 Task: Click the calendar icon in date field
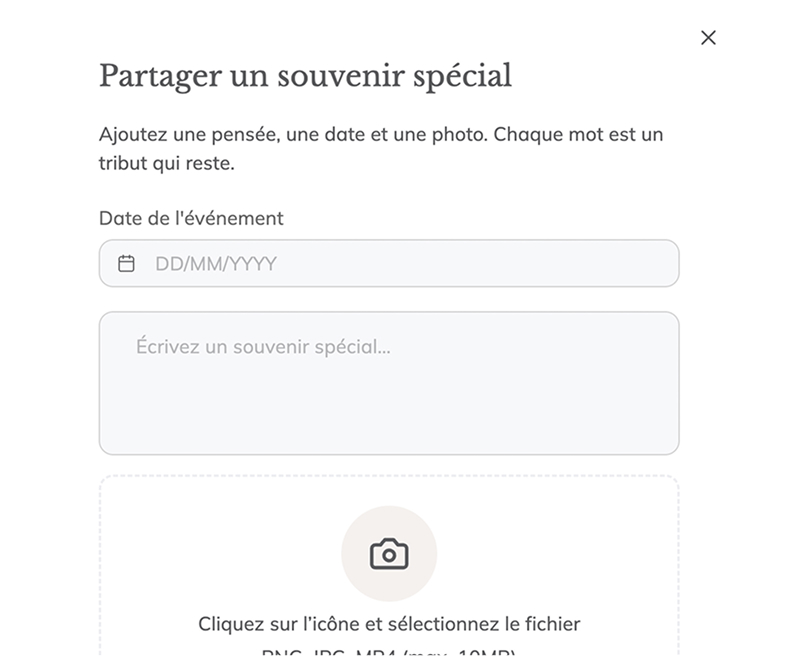coord(127,264)
